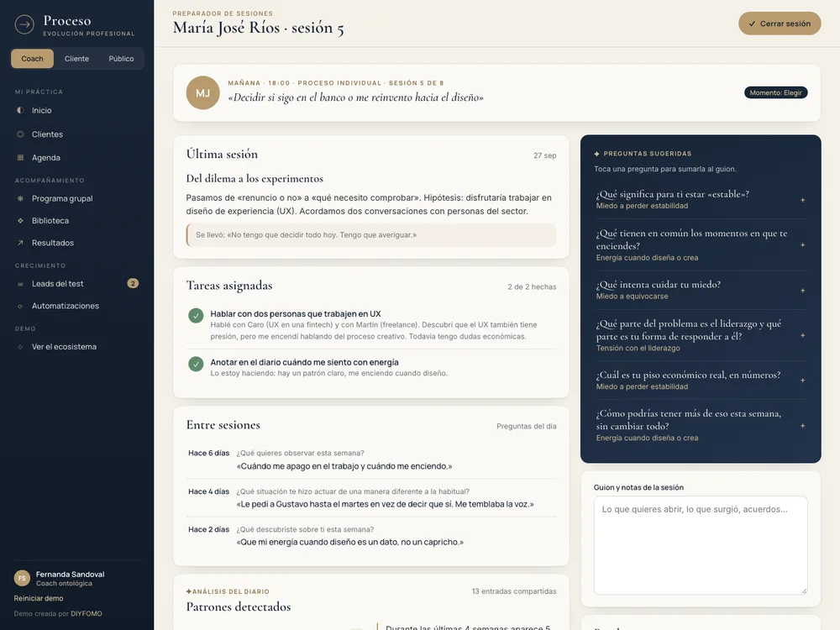Click the Ver el ecosistema icon
Image resolution: width=840 pixels, height=630 pixels.
pyautogui.click(x=20, y=347)
